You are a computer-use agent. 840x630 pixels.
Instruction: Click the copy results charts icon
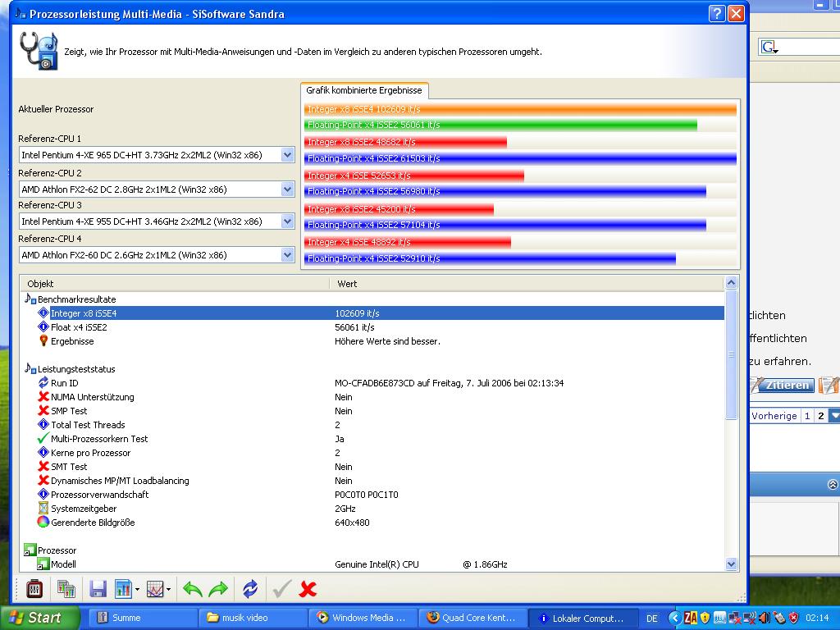(x=66, y=589)
